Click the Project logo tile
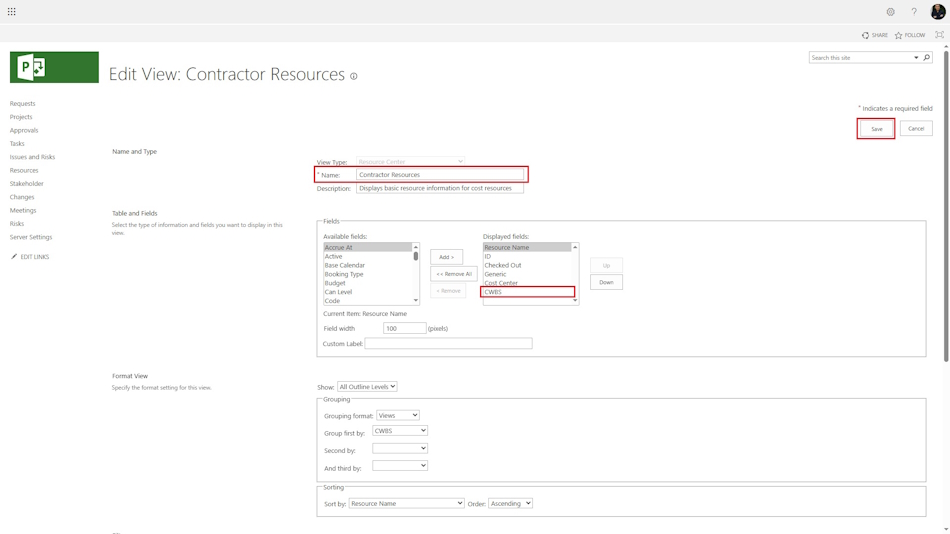 coord(54,67)
